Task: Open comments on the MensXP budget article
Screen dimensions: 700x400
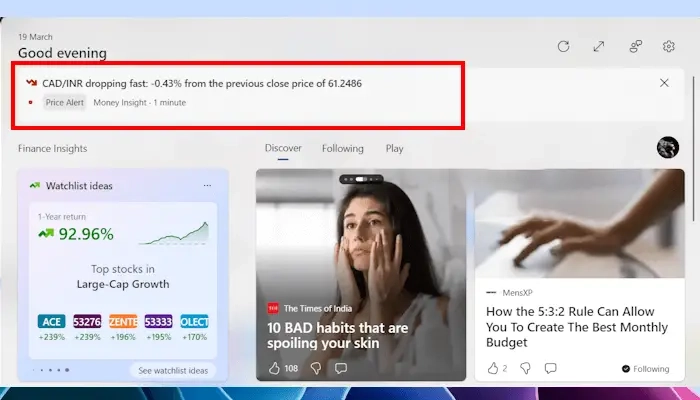Action: 550,368
